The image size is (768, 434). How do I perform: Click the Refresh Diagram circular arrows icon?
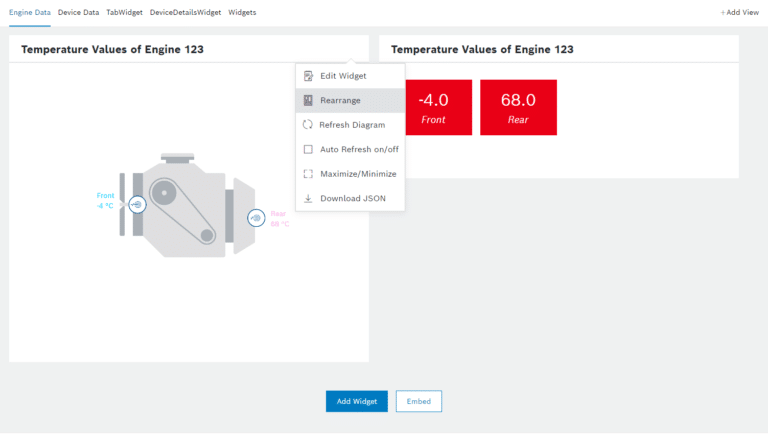point(308,125)
